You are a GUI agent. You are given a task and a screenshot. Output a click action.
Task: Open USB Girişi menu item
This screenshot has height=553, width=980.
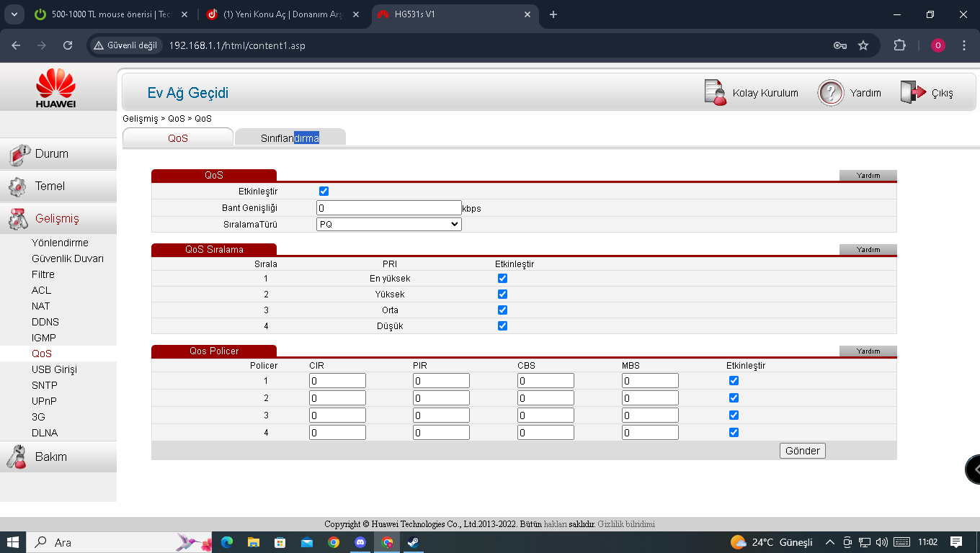coord(54,369)
